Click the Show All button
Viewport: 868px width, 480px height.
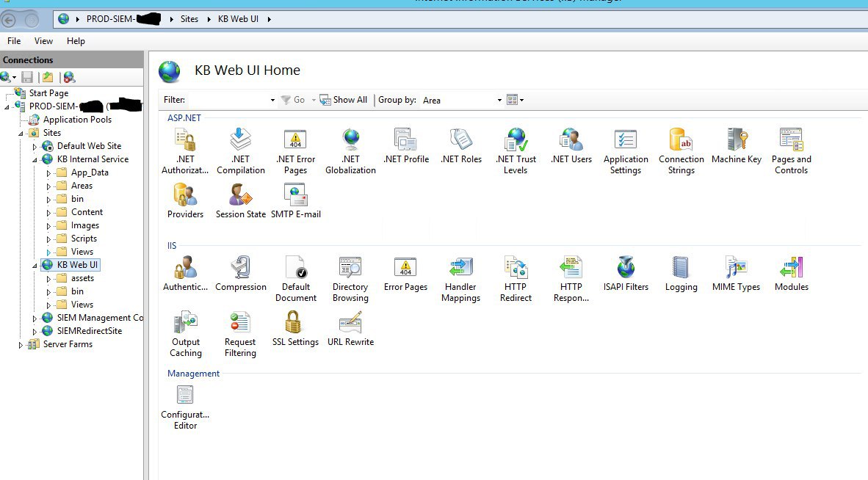pos(343,100)
